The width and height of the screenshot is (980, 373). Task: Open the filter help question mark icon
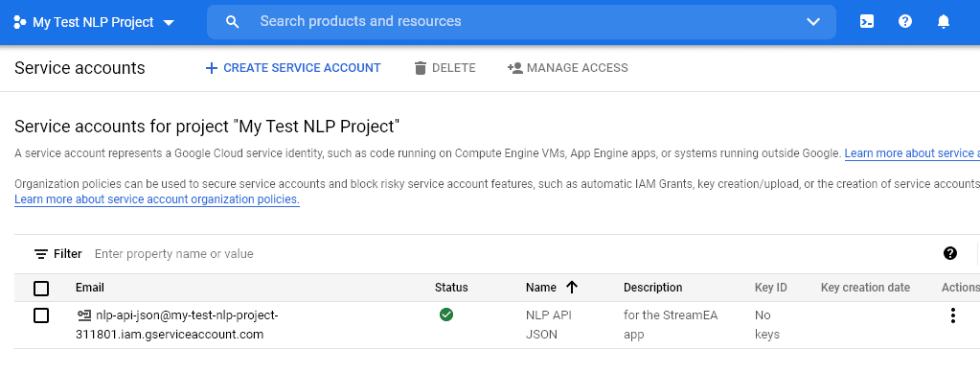coord(950,253)
